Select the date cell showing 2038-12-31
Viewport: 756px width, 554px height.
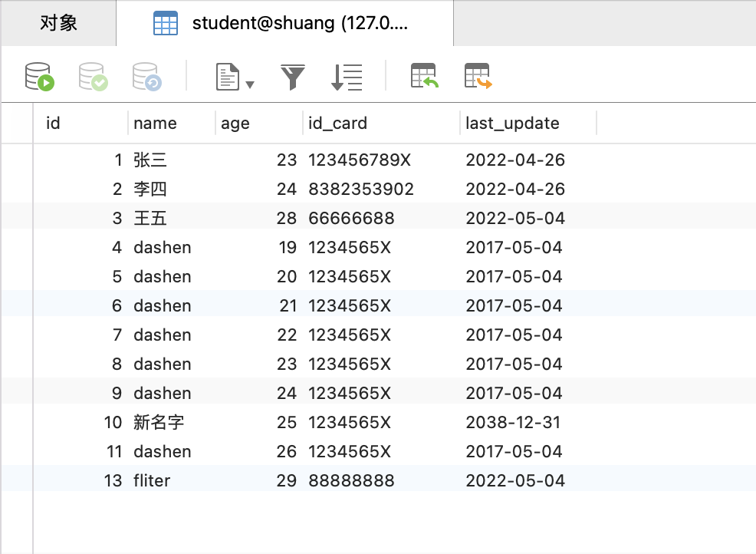[513, 422]
